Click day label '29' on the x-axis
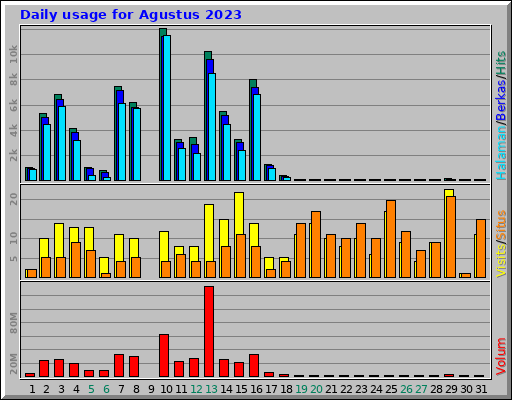This screenshot has width=512, height=400. (451, 389)
